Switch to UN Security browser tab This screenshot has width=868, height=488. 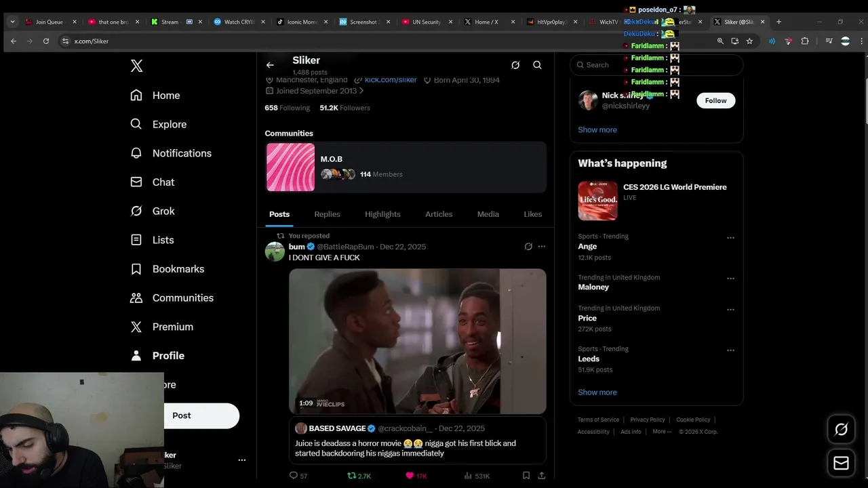click(426, 22)
